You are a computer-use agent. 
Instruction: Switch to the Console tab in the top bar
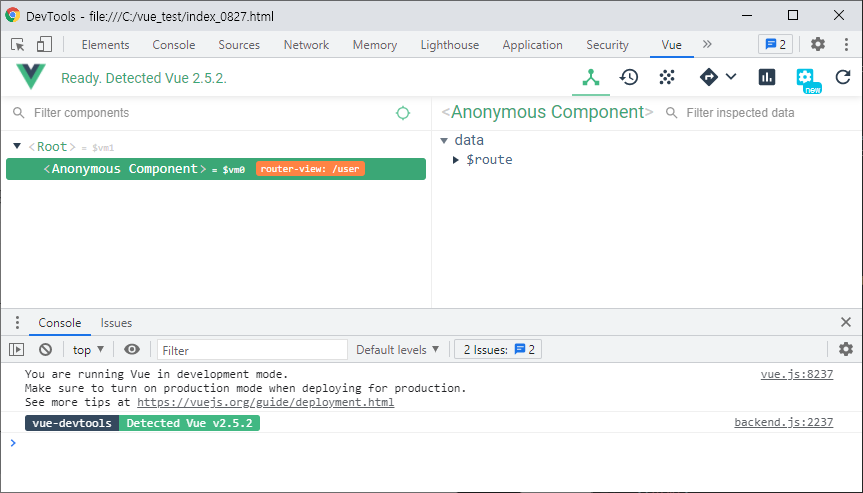174,45
